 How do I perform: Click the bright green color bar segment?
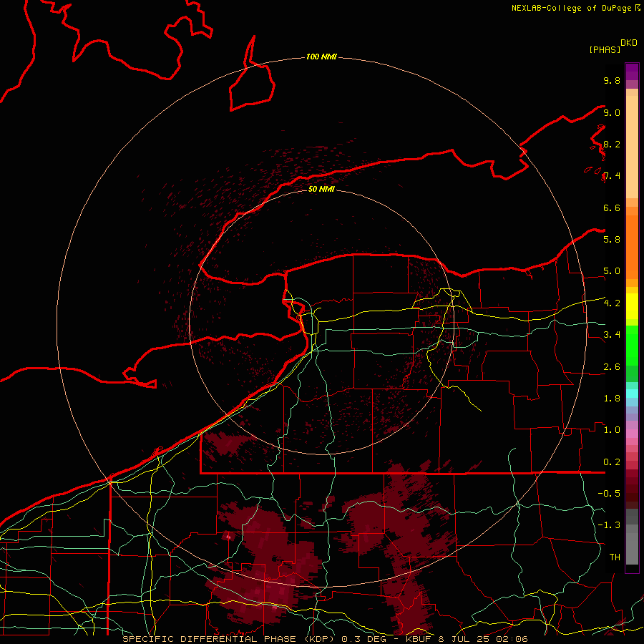pos(632,345)
